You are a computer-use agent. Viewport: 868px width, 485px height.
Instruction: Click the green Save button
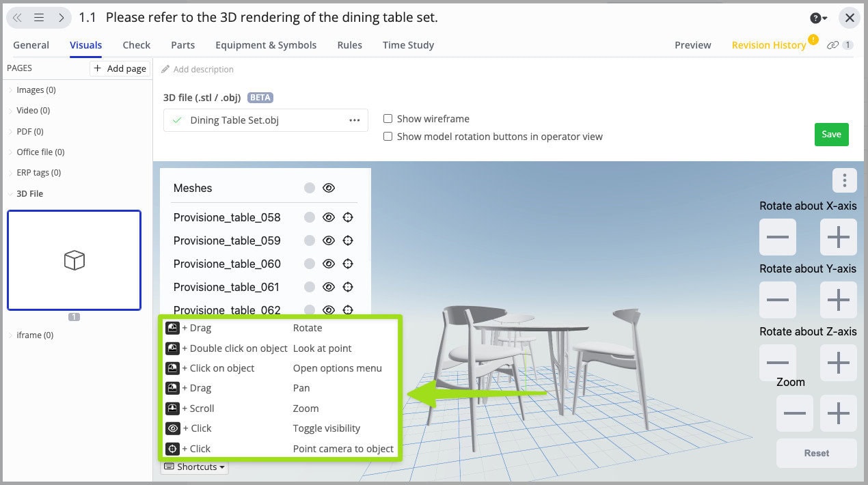831,135
